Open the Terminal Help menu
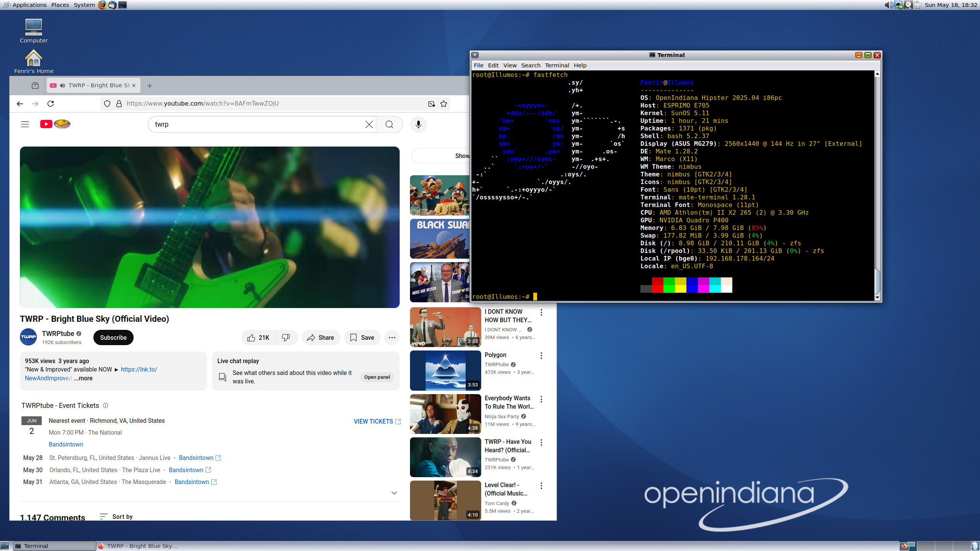Viewport: 980px width, 551px height. tap(580, 65)
